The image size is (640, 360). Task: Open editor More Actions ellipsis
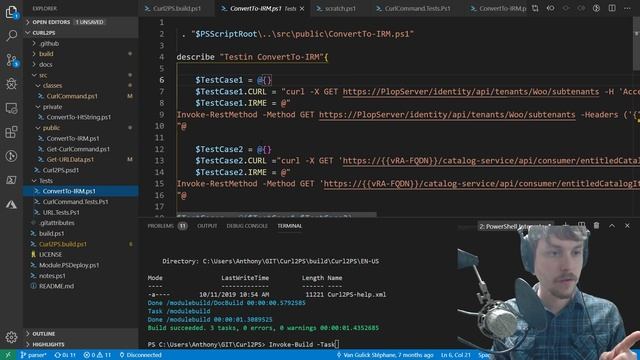[x=627, y=8]
